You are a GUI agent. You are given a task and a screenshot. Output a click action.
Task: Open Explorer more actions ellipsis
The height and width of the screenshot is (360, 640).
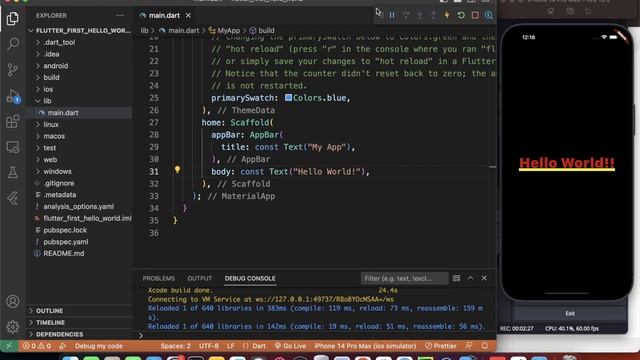120,16
